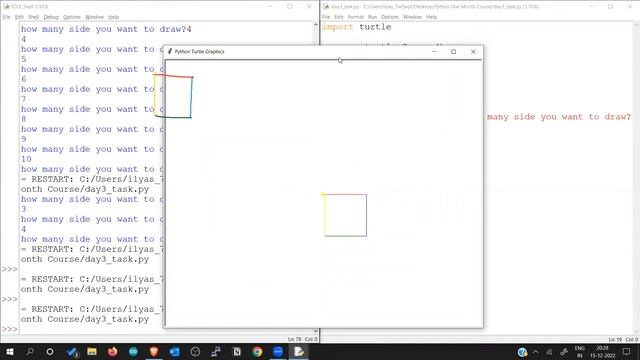Click scroll-up arrow in IDLE Shell
640x360 pixels.
point(316,25)
